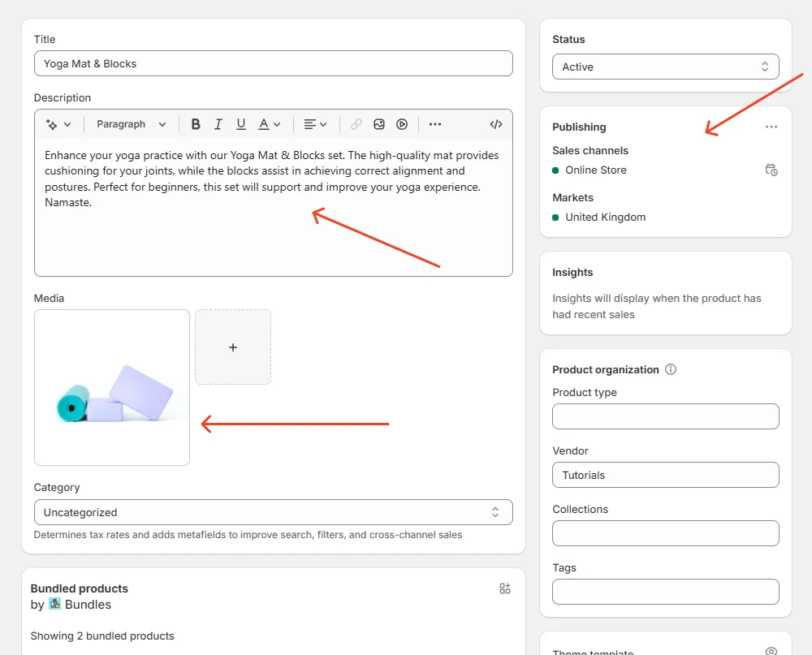Open text alignment dropdown in toolbar

tap(315, 124)
